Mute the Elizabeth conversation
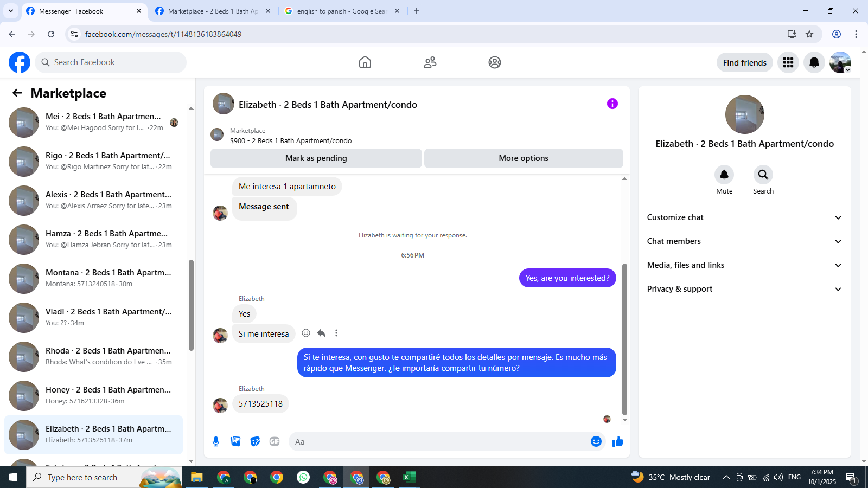Image resolution: width=868 pixels, height=488 pixels. 724,175
